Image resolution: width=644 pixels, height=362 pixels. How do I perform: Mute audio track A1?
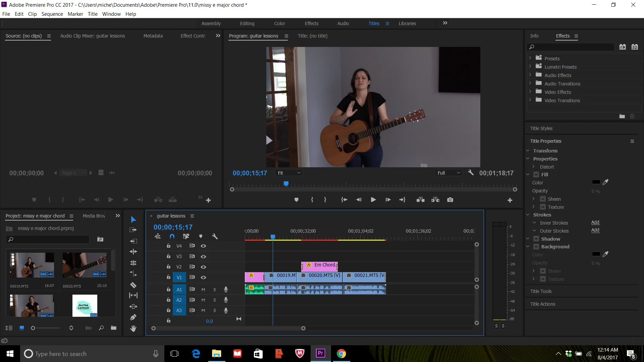pos(203,290)
